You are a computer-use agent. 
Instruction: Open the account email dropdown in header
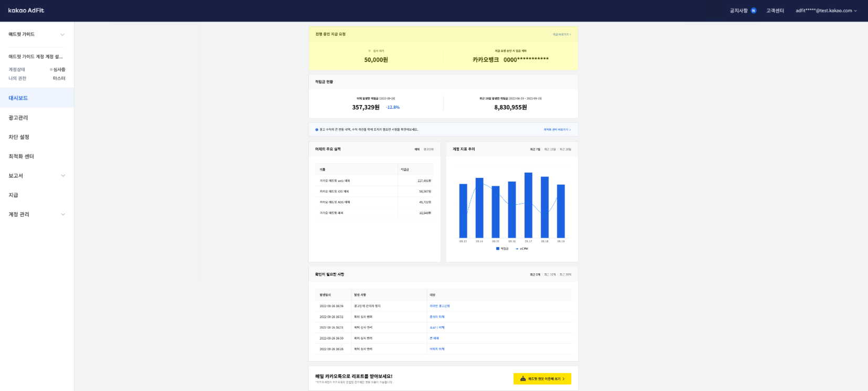(825, 10)
